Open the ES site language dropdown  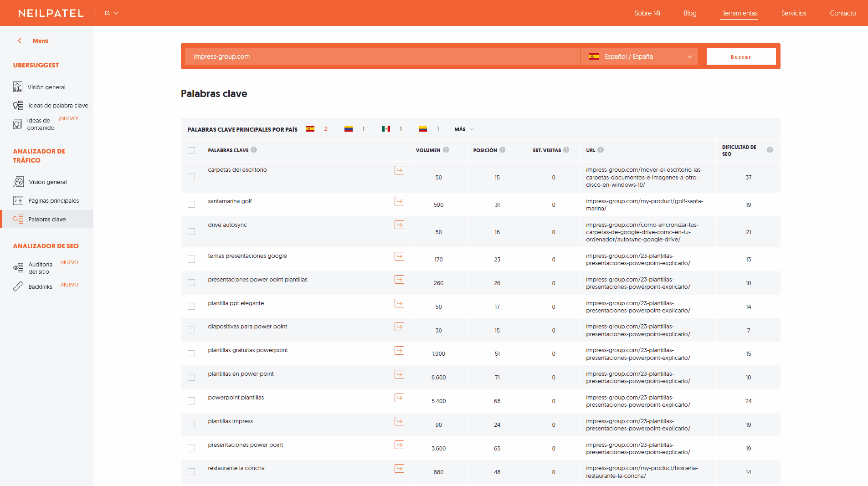pos(111,13)
